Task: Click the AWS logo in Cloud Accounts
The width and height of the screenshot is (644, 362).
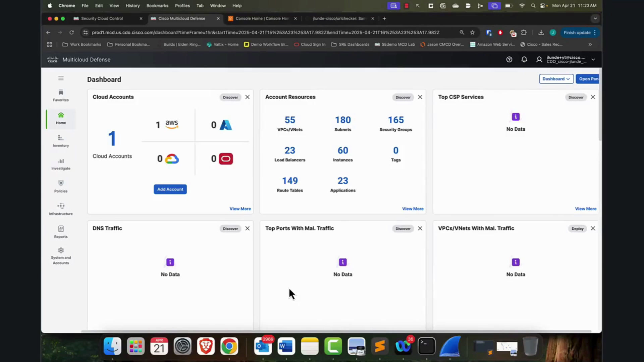Action: [x=172, y=124]
